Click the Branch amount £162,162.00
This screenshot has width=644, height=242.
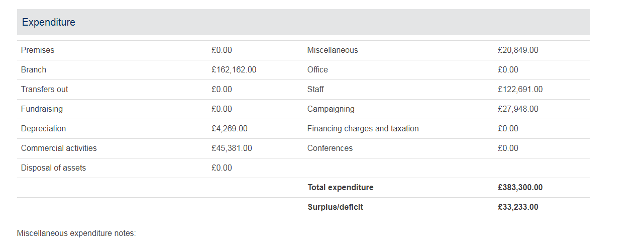(234, 70)
